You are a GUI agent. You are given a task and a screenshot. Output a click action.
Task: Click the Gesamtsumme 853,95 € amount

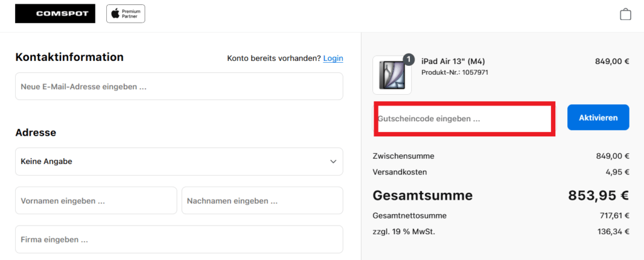click(599, 195)
